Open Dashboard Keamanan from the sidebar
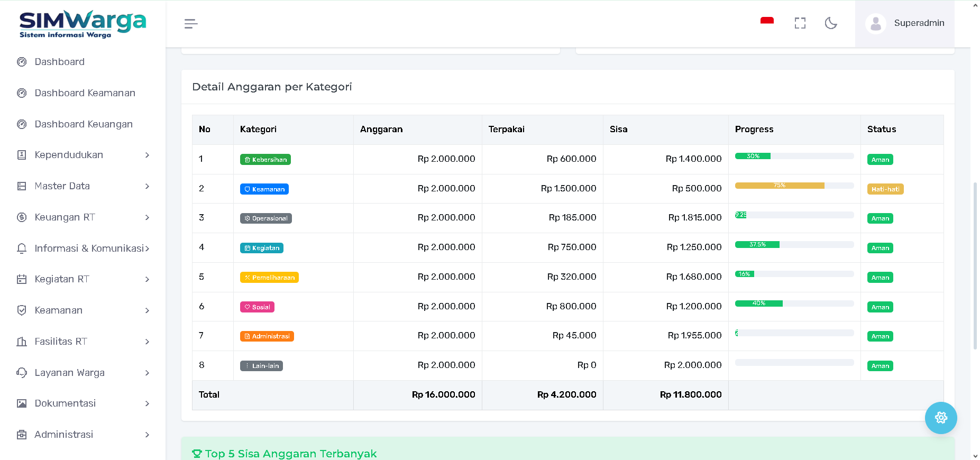Viewport: 980px width, 460px height. 85,93
